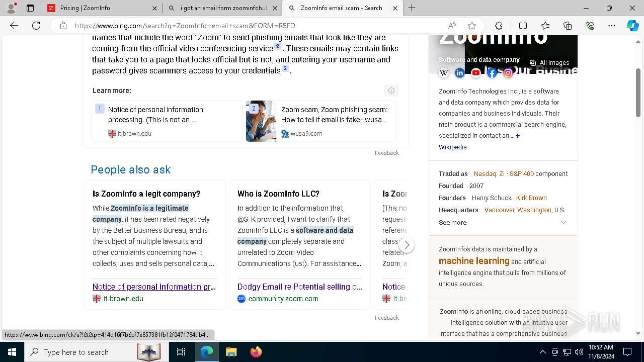Click citation 2 after 'conferencing service'

(278, 46)
